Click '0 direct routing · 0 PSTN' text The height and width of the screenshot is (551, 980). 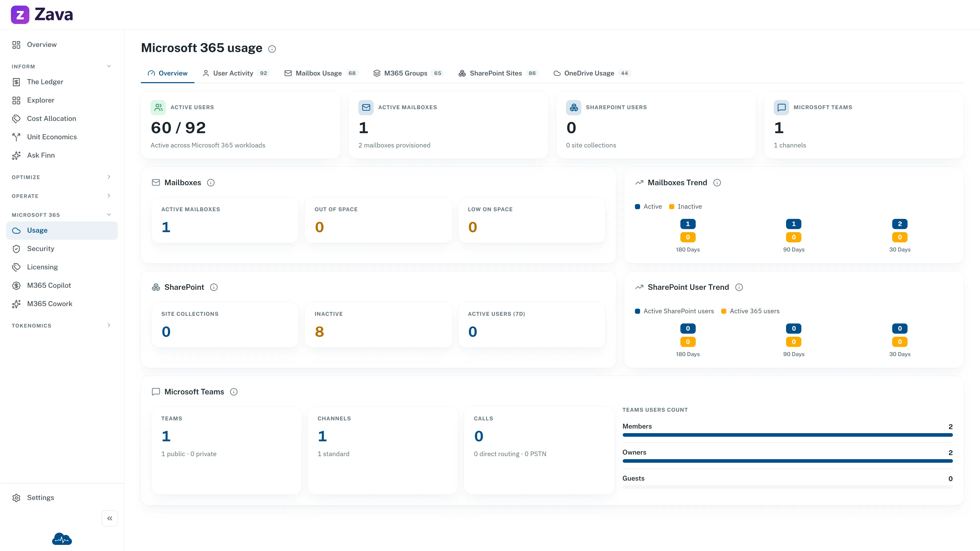tap(510, 454)
